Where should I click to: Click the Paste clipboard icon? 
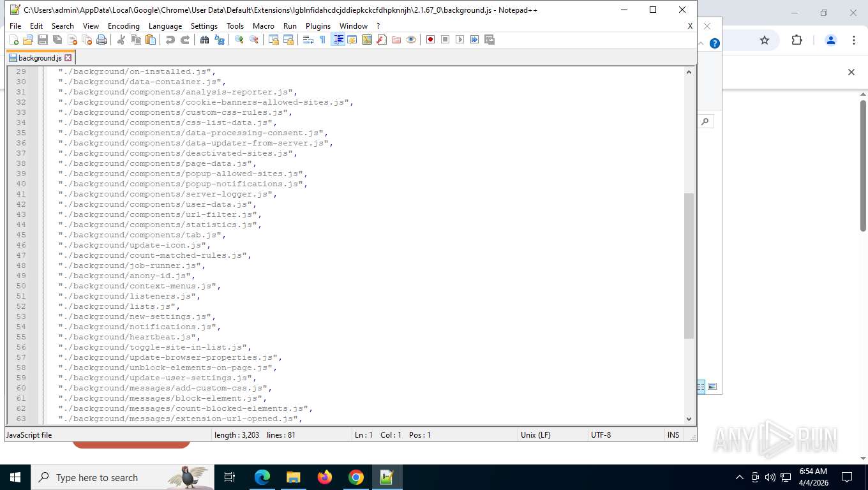150,40
